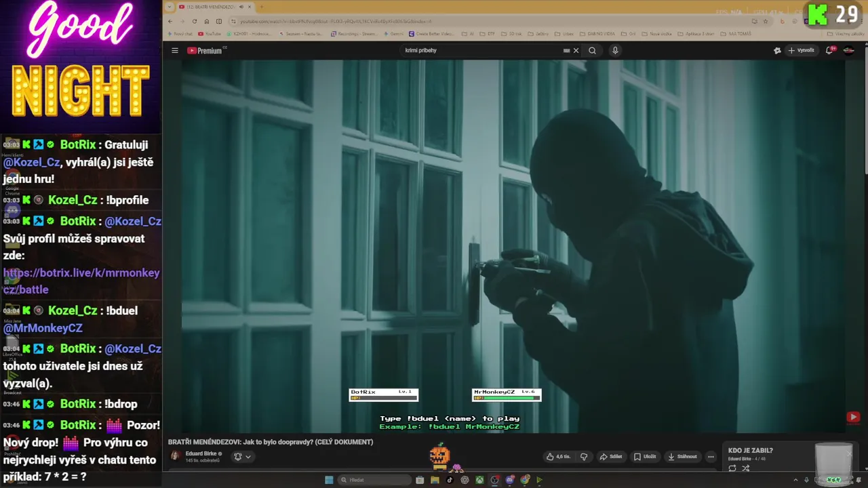868x488 pixels.
Task: Click the 'Sdílet' share button
Action: click(611, 457)
